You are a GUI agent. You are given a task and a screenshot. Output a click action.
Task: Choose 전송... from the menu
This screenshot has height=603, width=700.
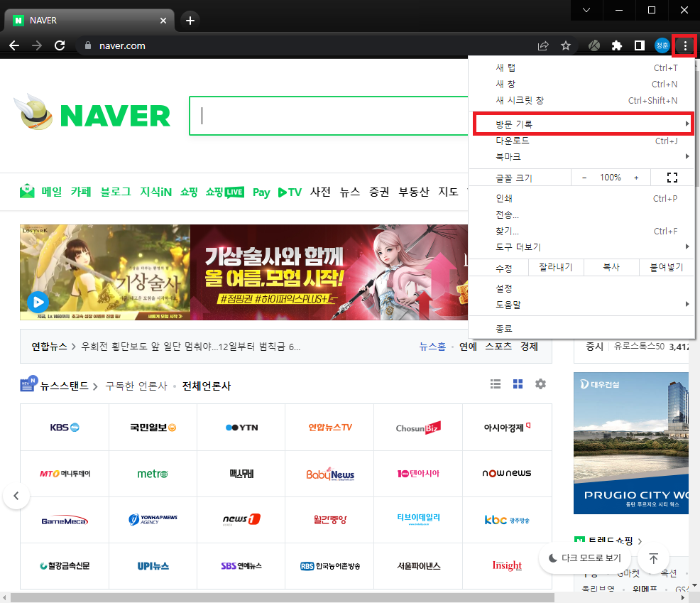pyautogui.click(x=581, y=214)
